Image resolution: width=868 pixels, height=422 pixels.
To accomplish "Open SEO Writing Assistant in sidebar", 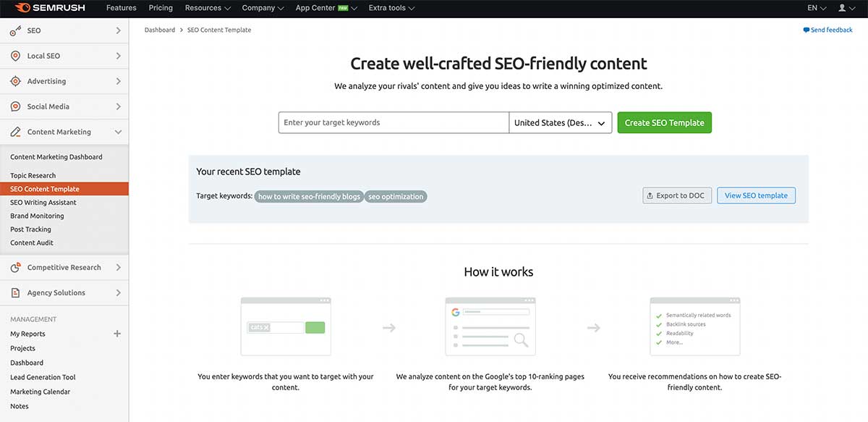I will click(43, 203).
